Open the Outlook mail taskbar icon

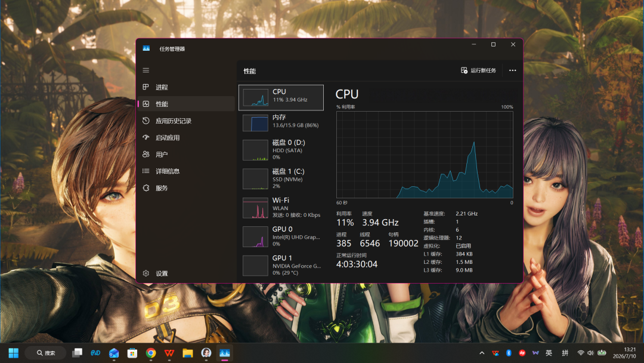tap(114, 353)
